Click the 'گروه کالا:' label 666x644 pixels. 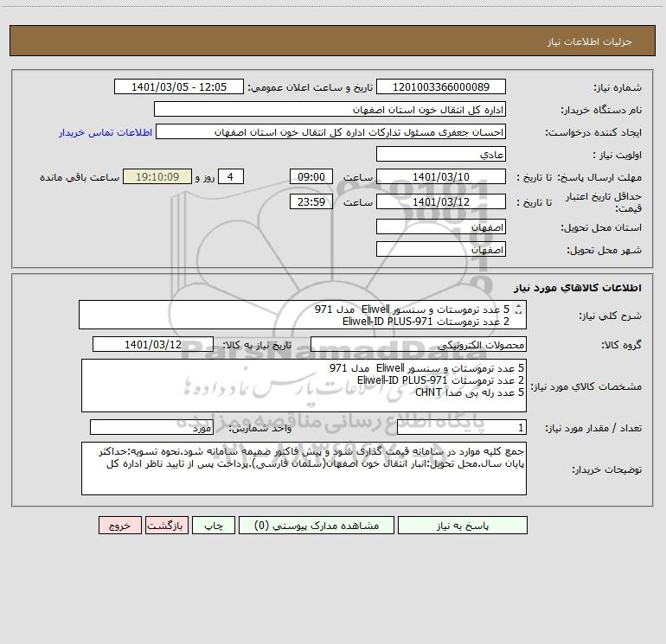621,345
